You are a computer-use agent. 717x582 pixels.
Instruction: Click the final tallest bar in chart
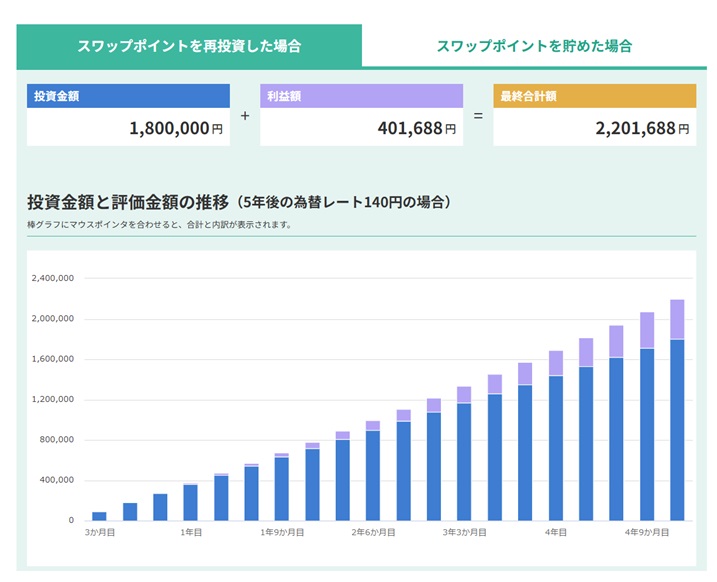[677, 410]
